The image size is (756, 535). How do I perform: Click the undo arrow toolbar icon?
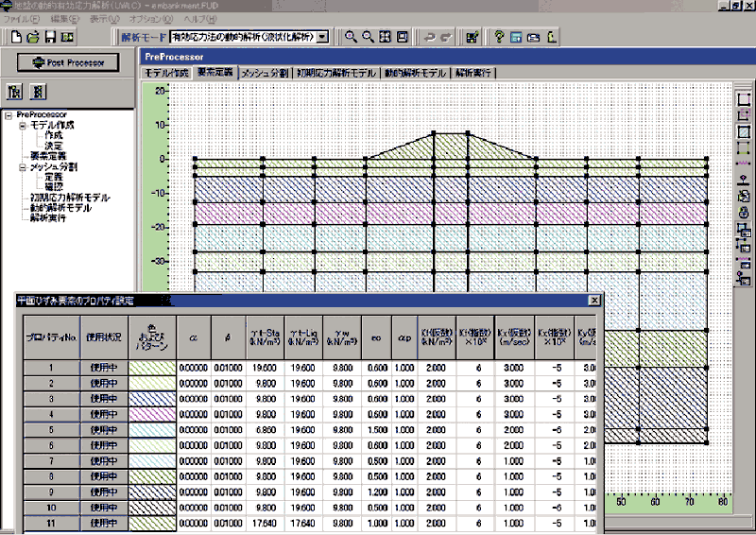point(429,38)
